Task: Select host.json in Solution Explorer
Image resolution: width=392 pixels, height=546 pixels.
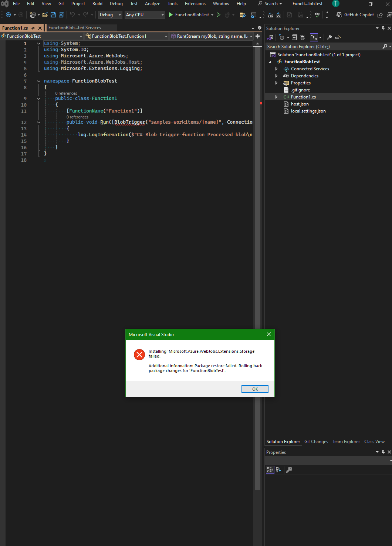Action: [x=300, y=104]
